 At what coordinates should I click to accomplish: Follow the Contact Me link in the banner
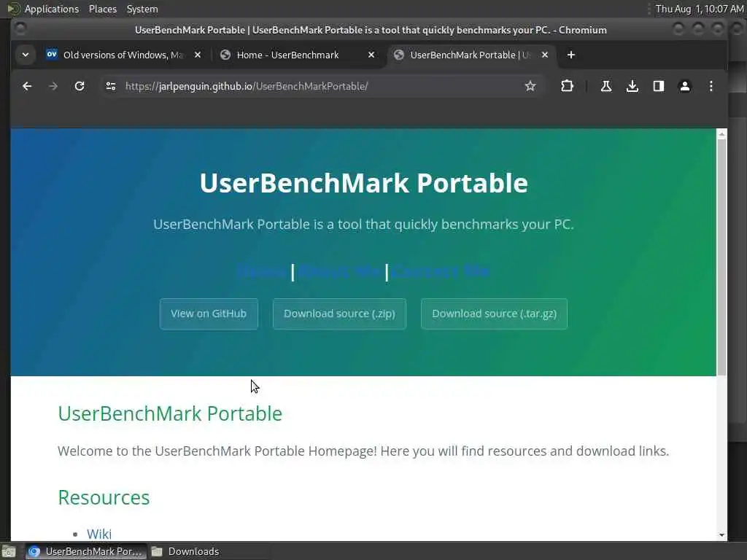[441, 271]
